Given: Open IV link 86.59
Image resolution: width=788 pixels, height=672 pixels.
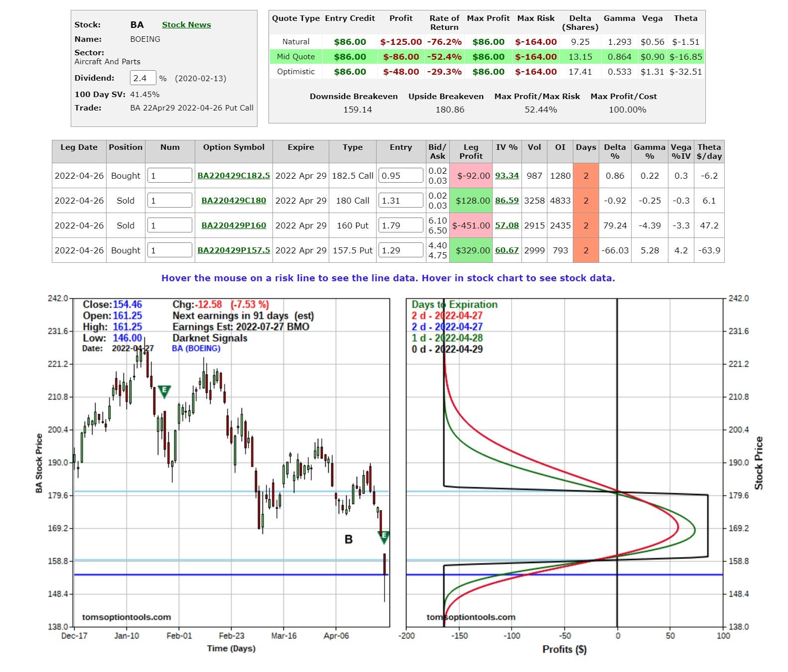Looking at the screenshot, I should (507, 201).
